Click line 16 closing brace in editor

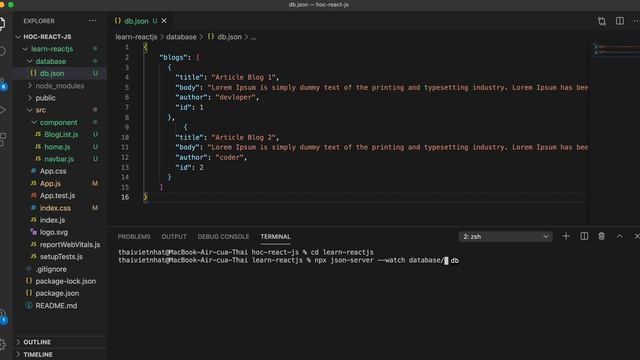coord(145,197)
